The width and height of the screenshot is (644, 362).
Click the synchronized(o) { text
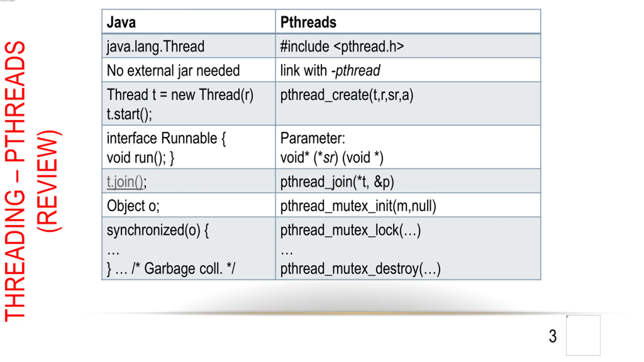click(x=158, y=230)
